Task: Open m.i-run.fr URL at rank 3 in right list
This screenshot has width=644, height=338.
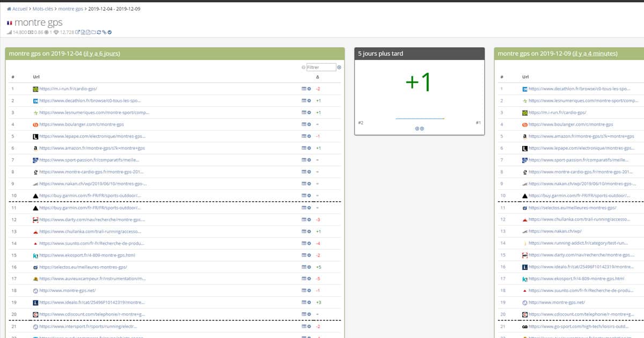Action: 557,112
